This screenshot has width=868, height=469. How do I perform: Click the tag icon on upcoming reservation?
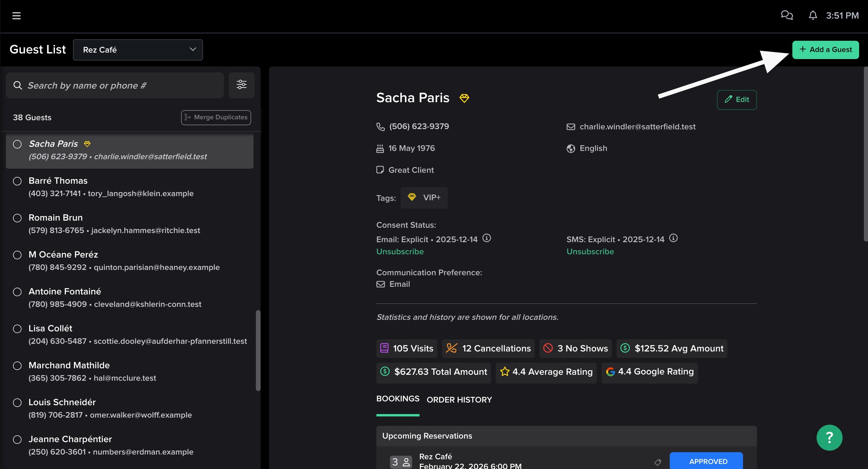(657, 462)
